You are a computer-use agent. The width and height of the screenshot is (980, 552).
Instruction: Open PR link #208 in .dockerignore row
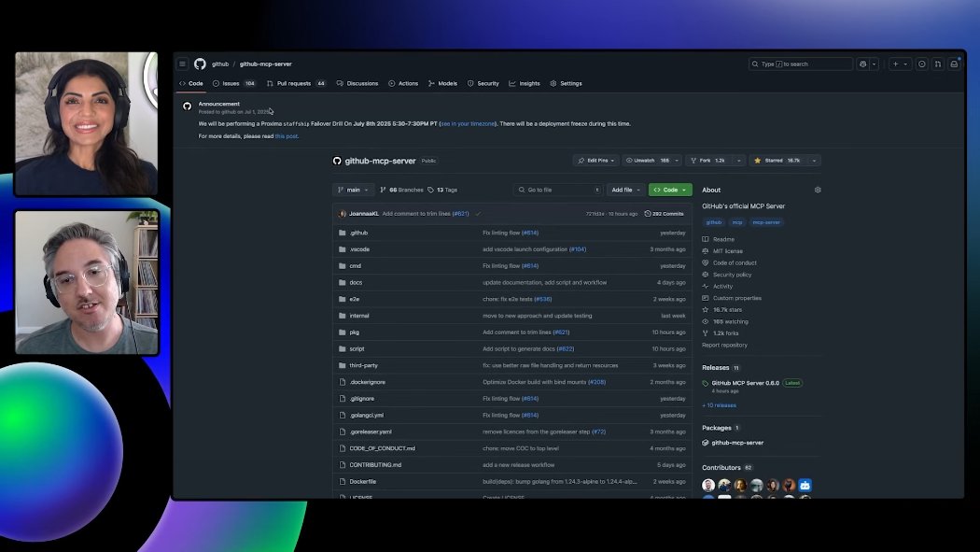596,382
